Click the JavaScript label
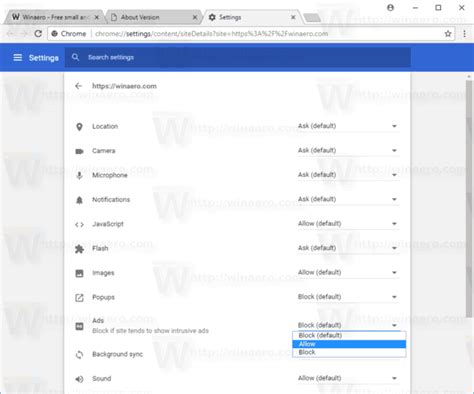This screenshot has width=474, height=394. [x=108, y=224]
